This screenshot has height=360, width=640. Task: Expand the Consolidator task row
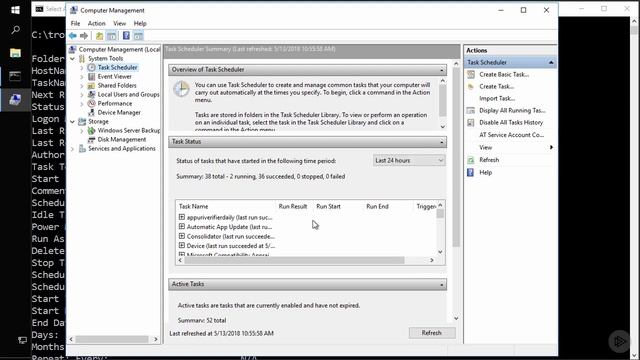[x=182, y=236]
